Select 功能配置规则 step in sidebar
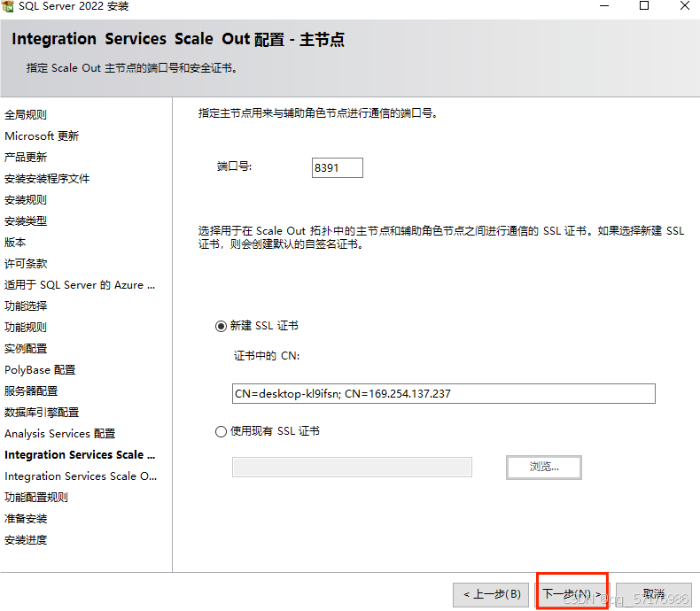This screenshot has width=700, height=611. point(36,498)
